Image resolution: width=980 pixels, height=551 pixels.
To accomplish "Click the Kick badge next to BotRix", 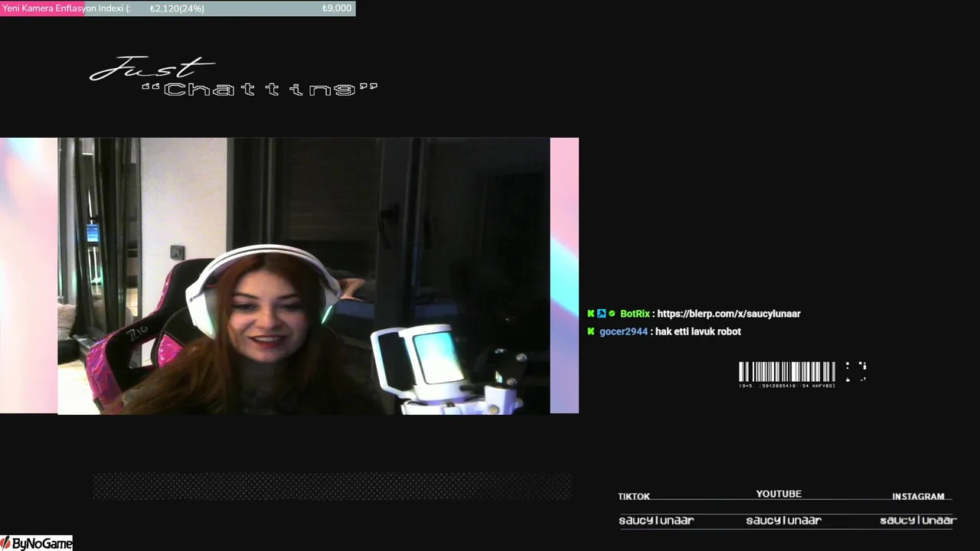I will (590, 314).
